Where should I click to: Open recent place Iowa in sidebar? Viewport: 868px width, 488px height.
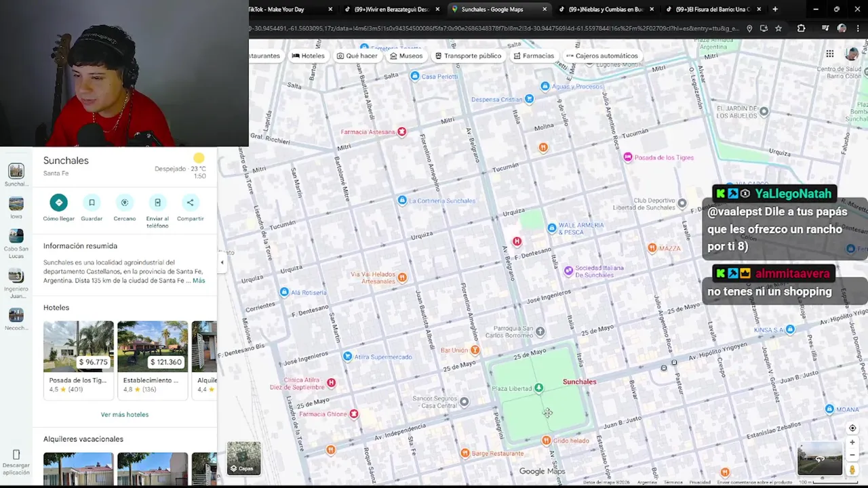pyautogui.click(x=16, y=207)
